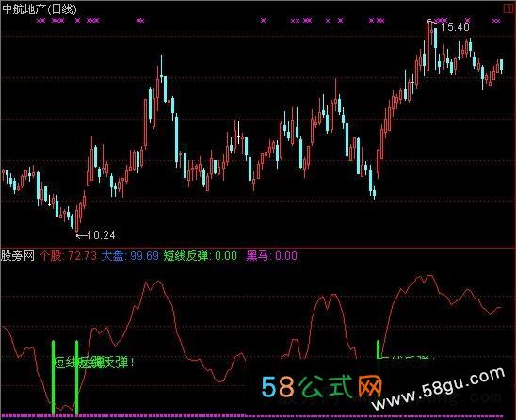Viewport: 516px width, 420px height.
Task: Select the 个股: 72.73 indicator label
Action: click(x=68, y=256)
